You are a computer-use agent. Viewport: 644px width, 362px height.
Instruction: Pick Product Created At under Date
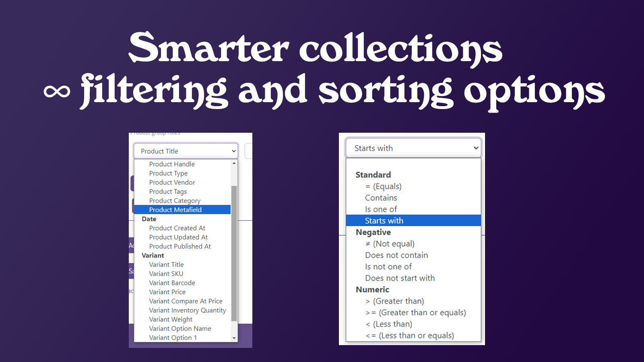(177, 228)
